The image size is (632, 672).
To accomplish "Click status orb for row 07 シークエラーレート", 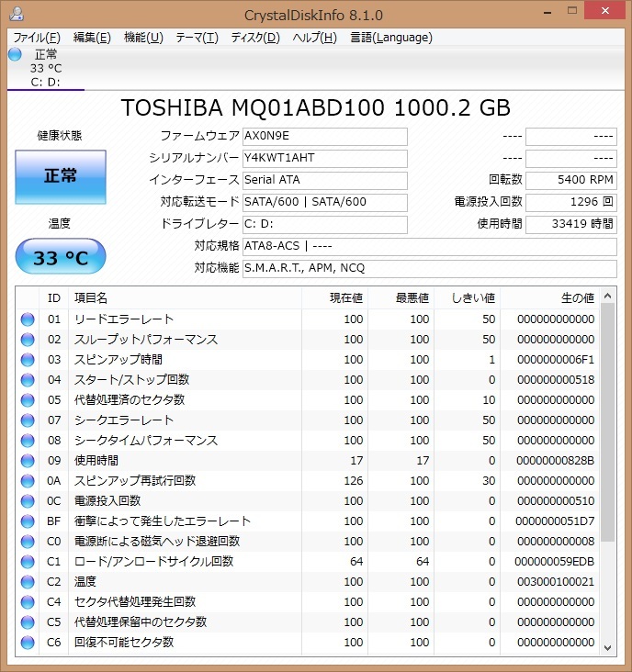I will (28, 420).
